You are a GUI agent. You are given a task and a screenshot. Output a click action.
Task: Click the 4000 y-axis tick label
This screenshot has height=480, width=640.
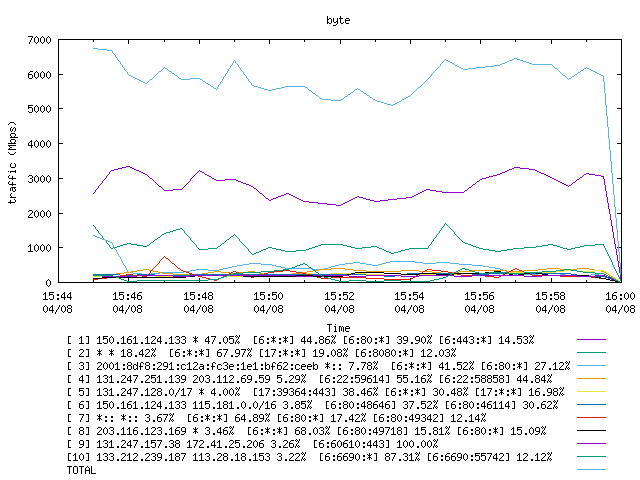39,144
